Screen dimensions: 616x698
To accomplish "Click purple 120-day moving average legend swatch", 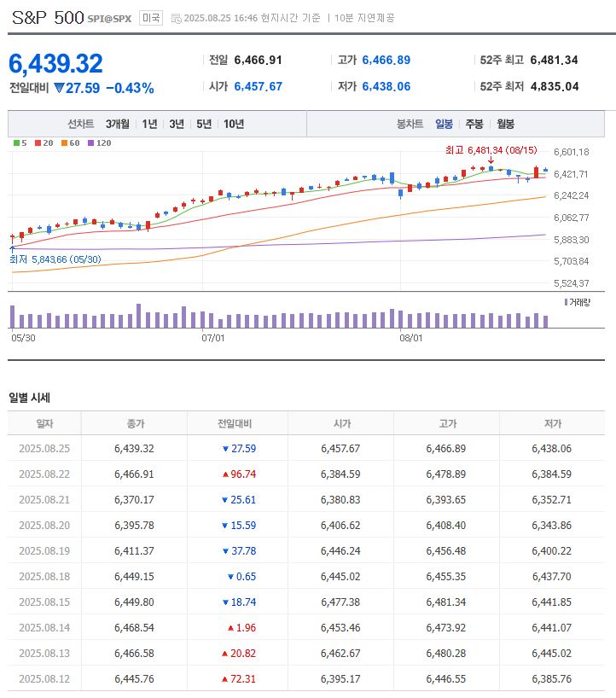I will 90,143.
